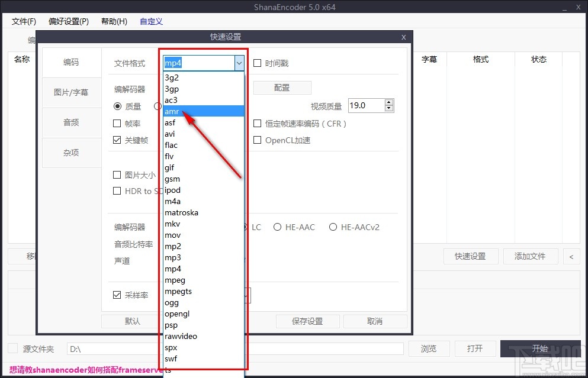Click the 浏览 button

429,349
